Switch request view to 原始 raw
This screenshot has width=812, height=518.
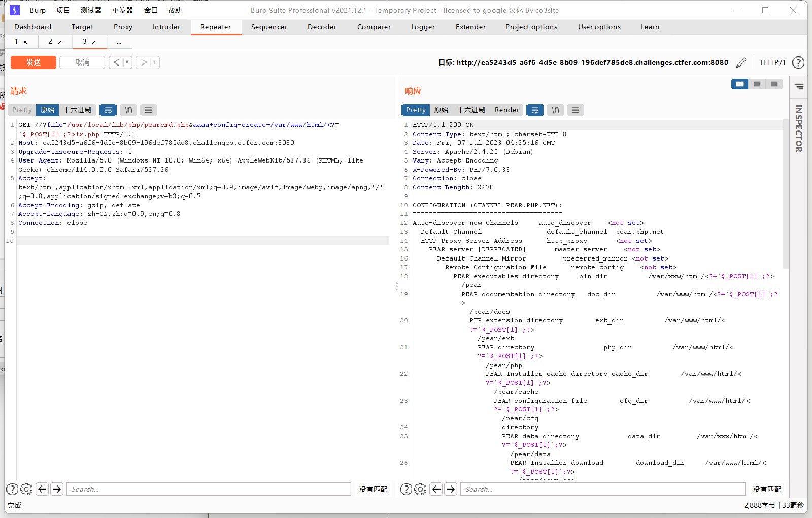coord(48,110)
